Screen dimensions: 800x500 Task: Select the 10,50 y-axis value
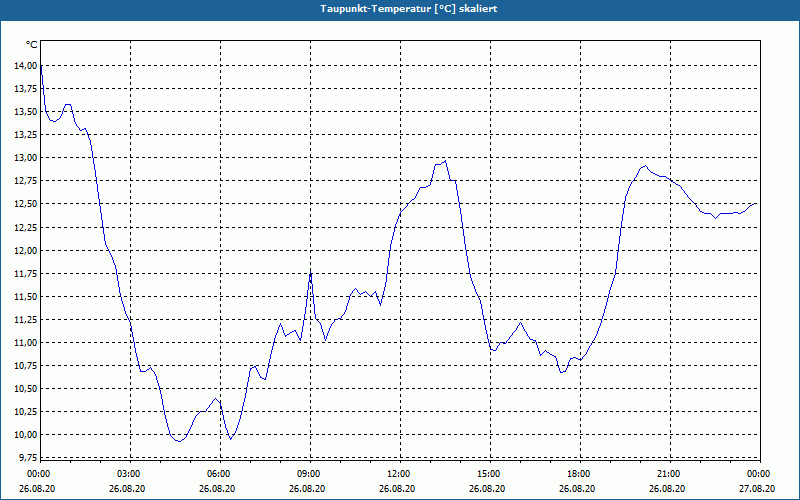[x=26, y=389]
